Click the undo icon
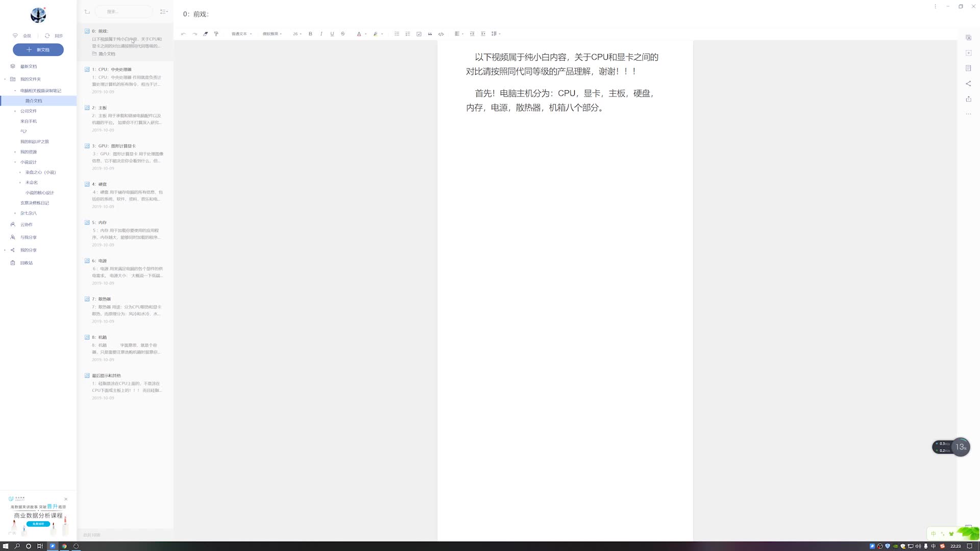This screenshot has height=551, width=980. [183, 34]
